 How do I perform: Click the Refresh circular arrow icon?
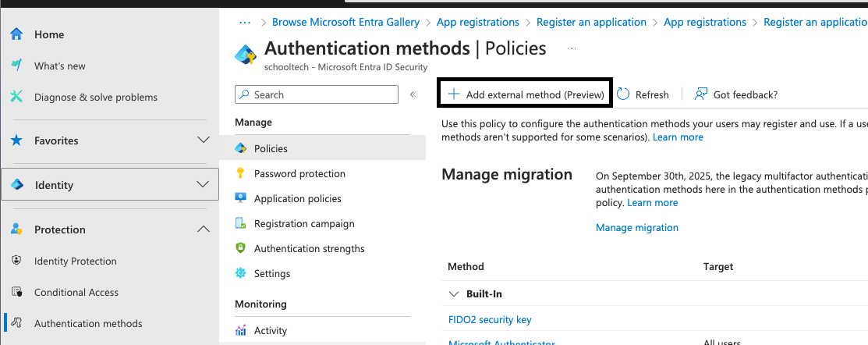pos(623,94)
